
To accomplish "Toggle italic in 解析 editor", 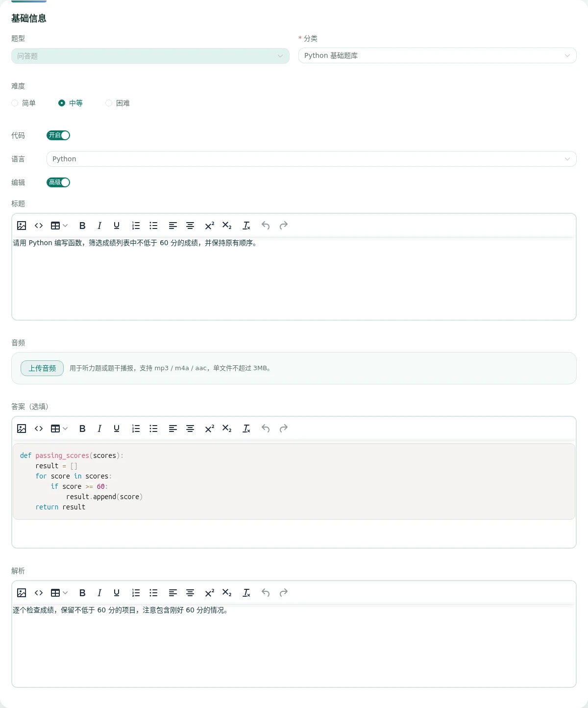I will pos(99,593).
